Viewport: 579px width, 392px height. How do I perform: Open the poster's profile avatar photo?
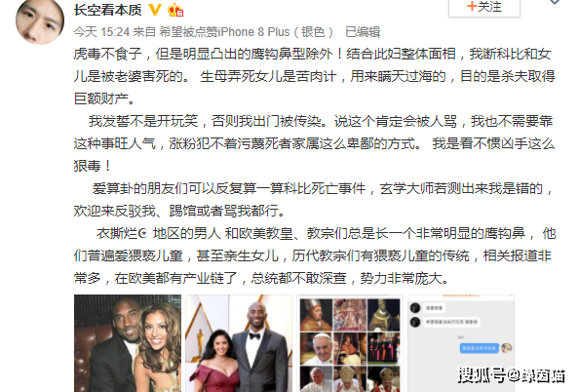(x=40, y=21)
